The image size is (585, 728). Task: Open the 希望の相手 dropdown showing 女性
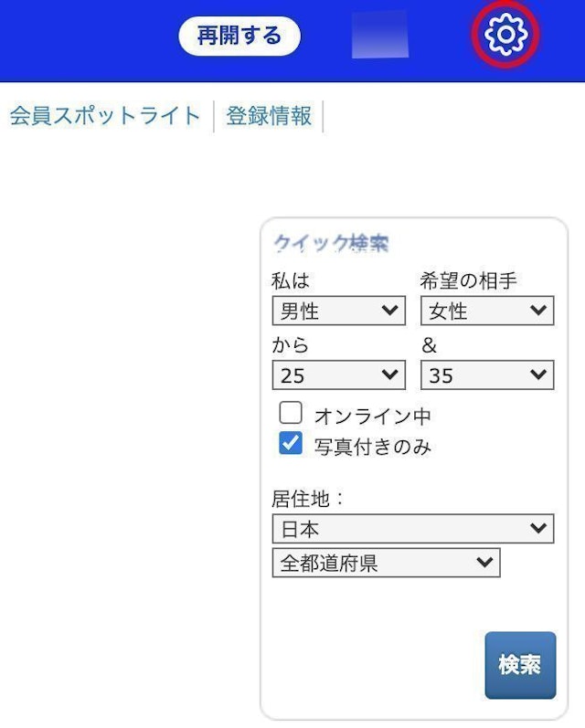(x=487, y=311)
